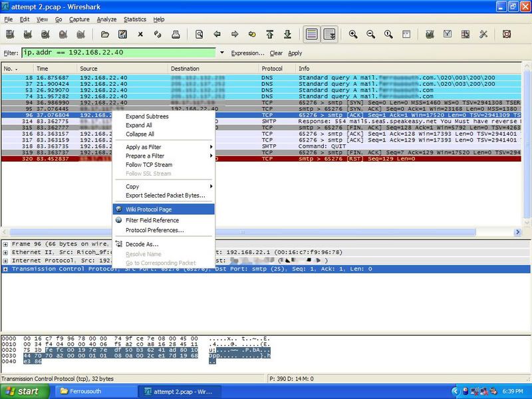
Task: Find a packet with magnifier icon
Action: pos(199,34)
